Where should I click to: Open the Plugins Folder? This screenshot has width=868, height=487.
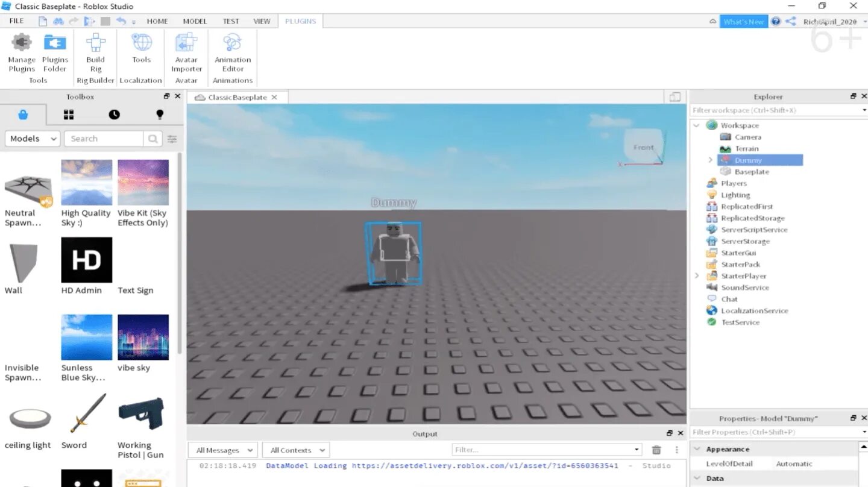click(x=55, y=53)
